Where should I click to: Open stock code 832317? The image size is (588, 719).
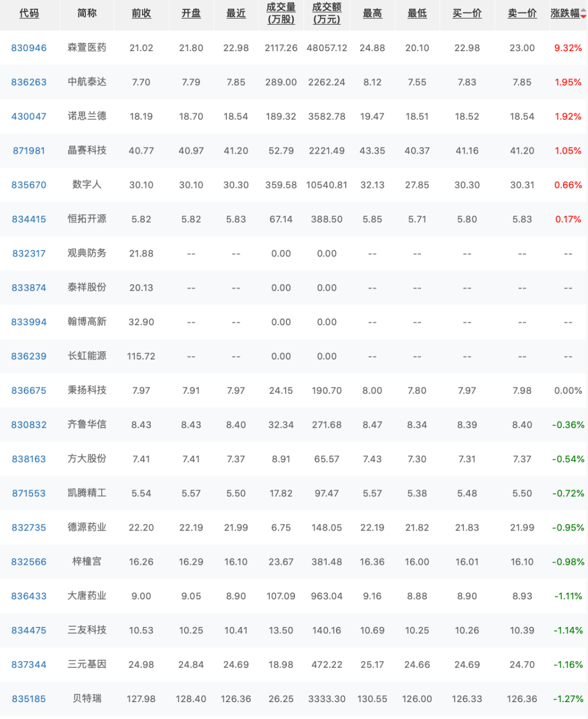pyautogui.click(x=29, y=254)
